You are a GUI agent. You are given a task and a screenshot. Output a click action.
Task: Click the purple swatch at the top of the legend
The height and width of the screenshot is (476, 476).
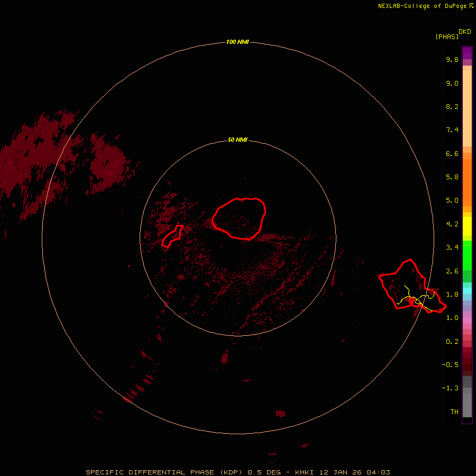click(x=467, y=53)
